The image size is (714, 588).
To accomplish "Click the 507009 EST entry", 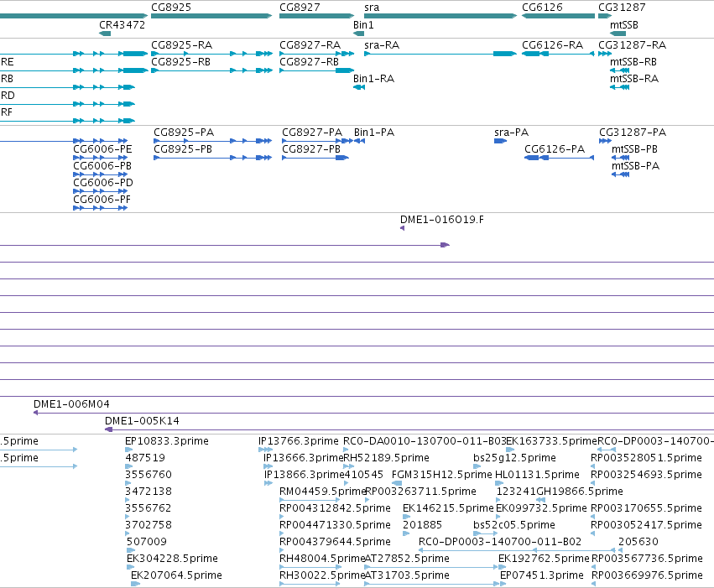I will [147, 542].
